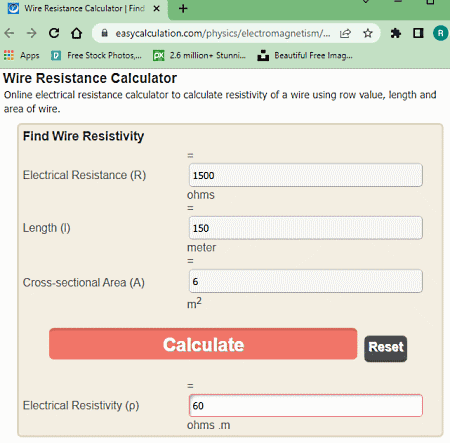Open the 2.6 million+ Stunning bookmark
This screenshot has height=443, width=450.
199,55
